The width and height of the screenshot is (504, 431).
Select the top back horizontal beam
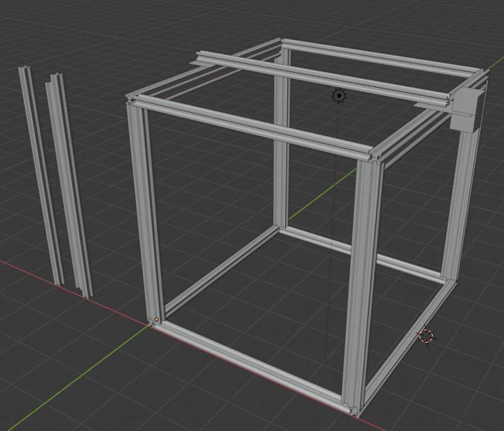pyautogui.click(x=382, y=58)
